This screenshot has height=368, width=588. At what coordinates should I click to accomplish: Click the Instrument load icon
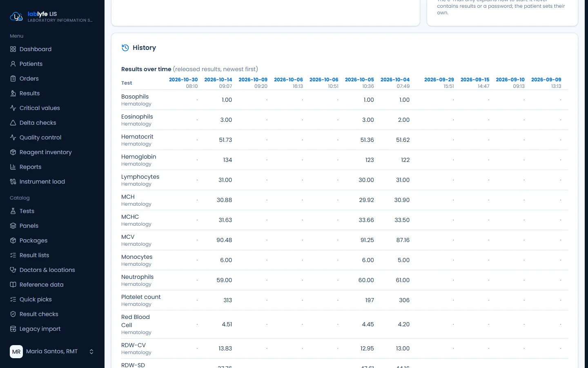(13, 182)
